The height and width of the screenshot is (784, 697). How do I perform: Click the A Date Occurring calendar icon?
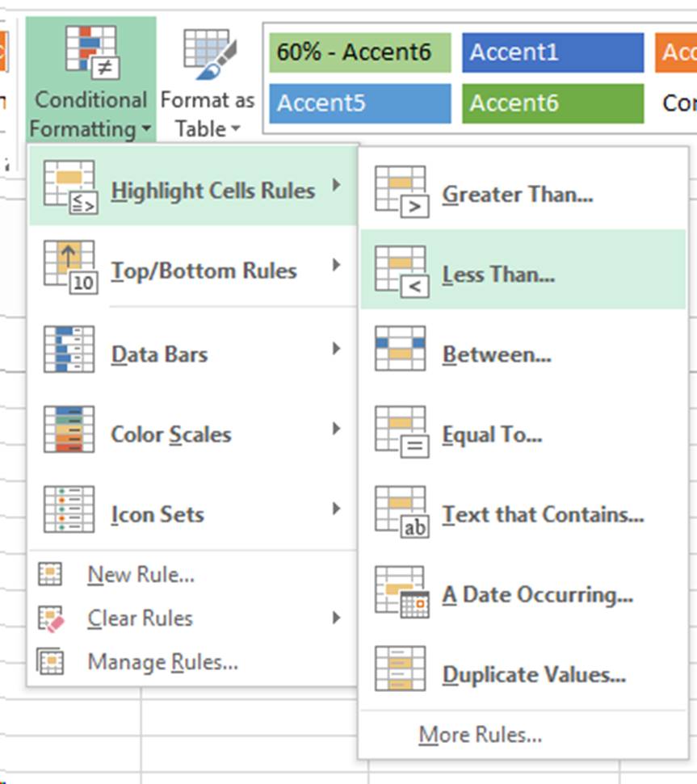click(x=402, y=592)
